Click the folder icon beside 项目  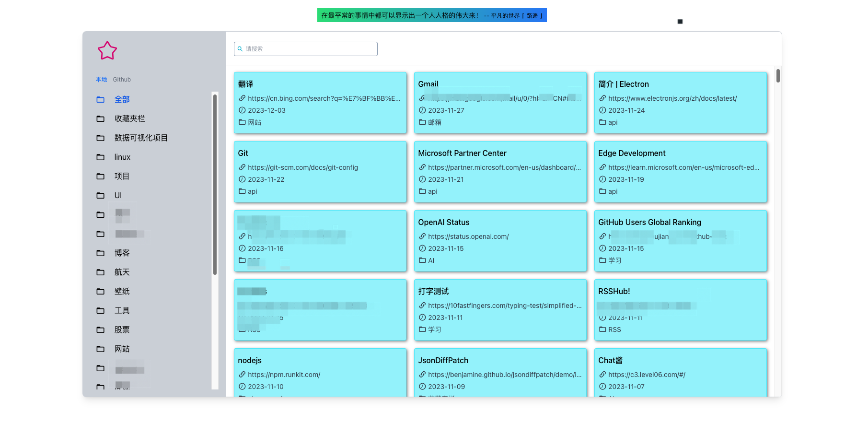[101, 176]
